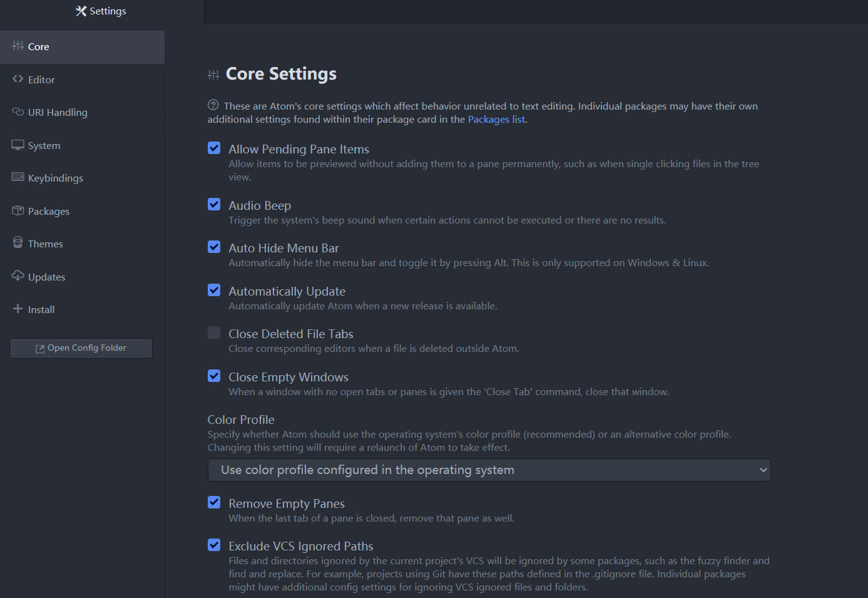
Task: Go to Updates section
Action: point(82,277)
